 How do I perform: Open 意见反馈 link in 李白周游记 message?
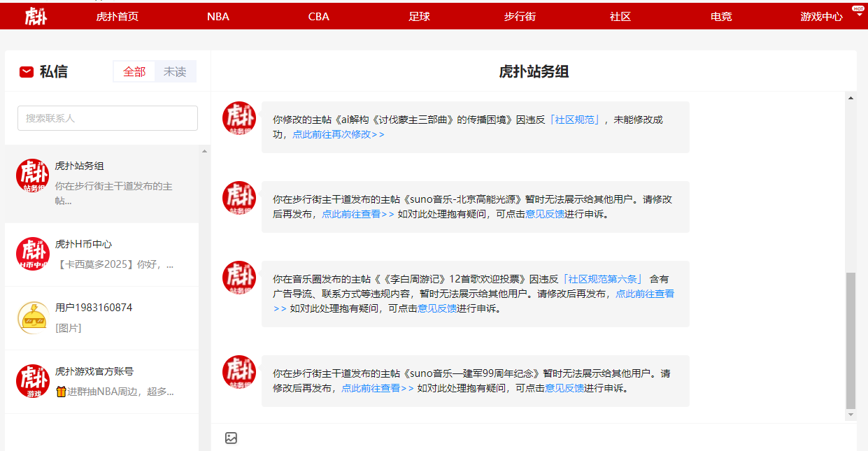(x=437, y=308)
